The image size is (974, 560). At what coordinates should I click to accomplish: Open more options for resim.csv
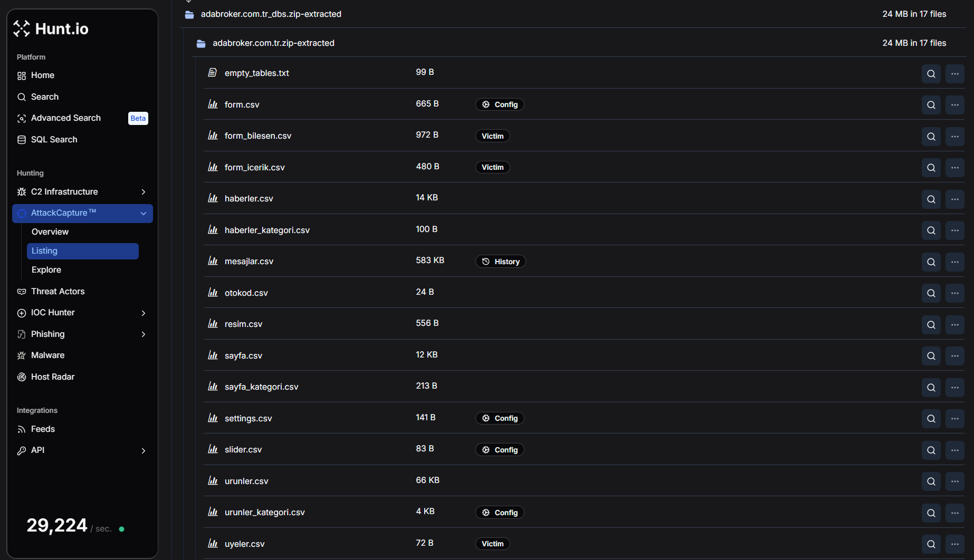pos(955,325)
